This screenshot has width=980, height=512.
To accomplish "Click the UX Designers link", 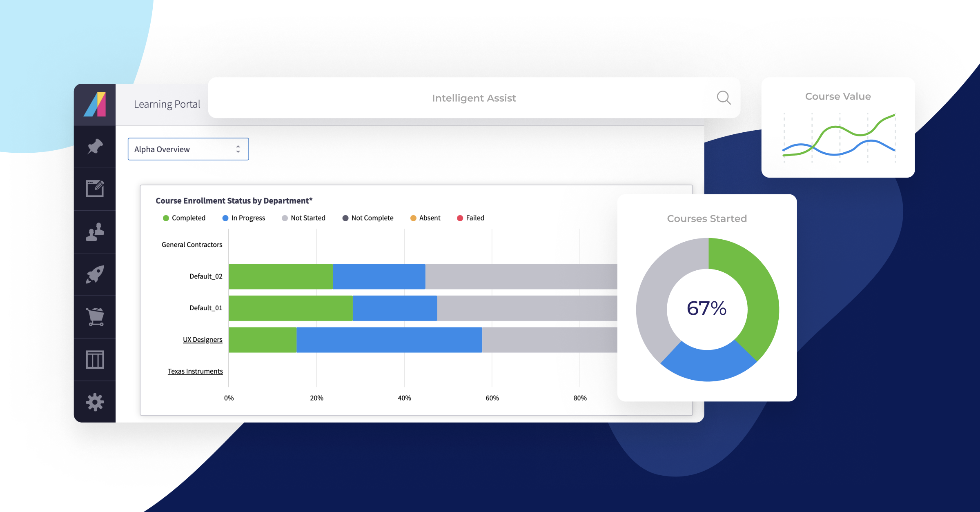I will point(203,340).
